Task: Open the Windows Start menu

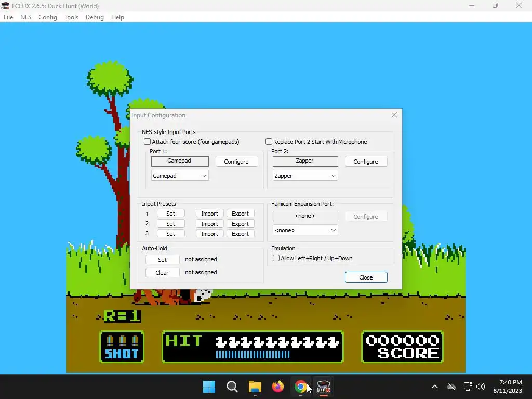Action: [209, 387]
